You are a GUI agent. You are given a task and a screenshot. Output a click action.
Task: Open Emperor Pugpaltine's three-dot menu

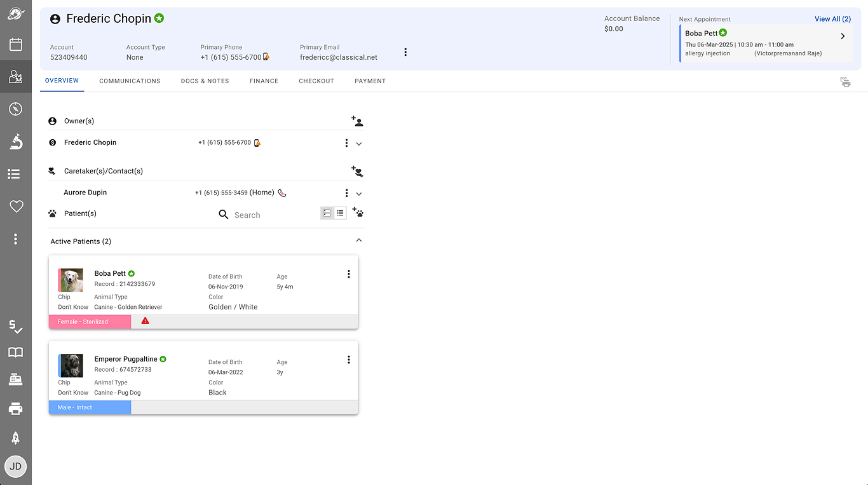(x=348, y=360)
